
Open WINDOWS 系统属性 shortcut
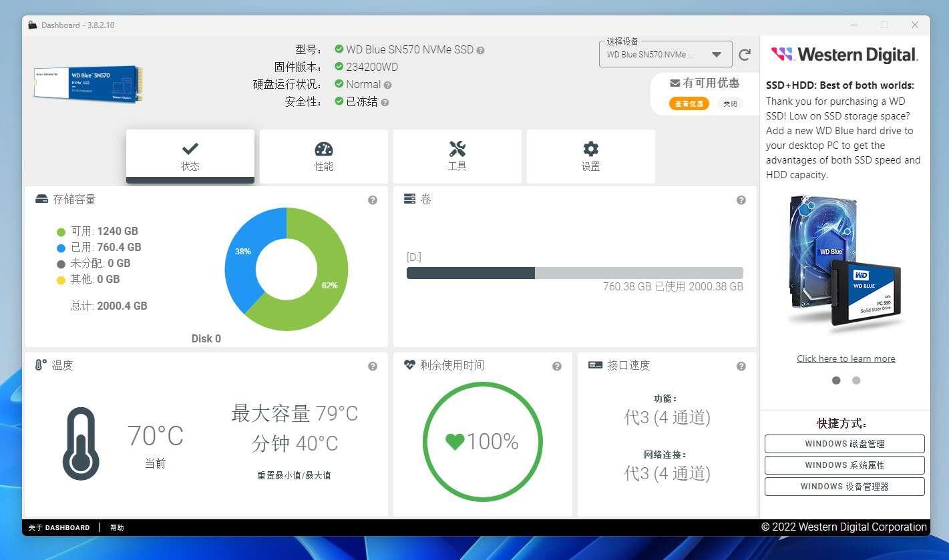click(x=845, y=465)
